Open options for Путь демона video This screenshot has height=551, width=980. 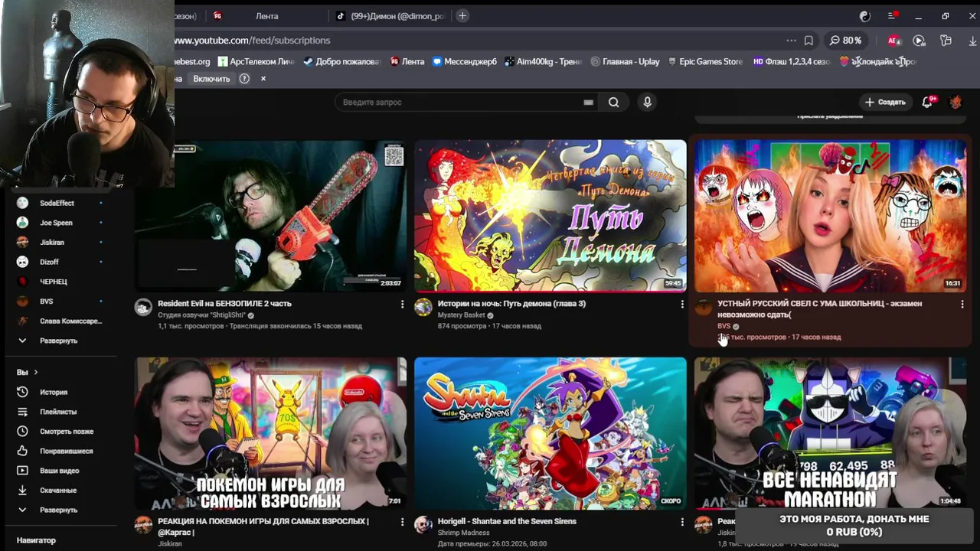point(682,304)
